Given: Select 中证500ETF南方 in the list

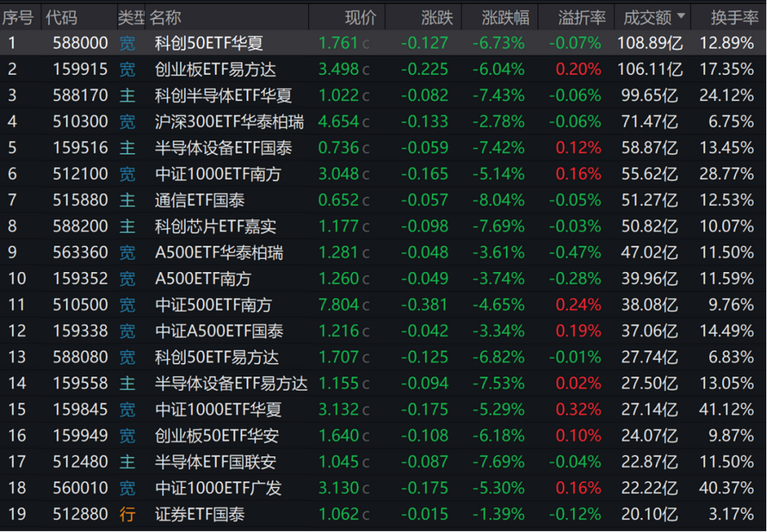Looking at the screenshot, I should [x=212, y=305].
